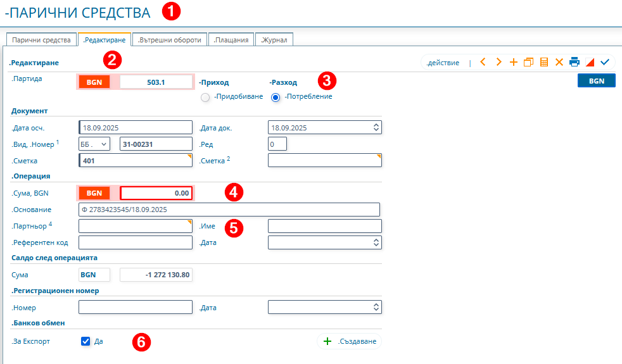Click the Създаване button
Screen dimensions: 622x364
[350, 341]
